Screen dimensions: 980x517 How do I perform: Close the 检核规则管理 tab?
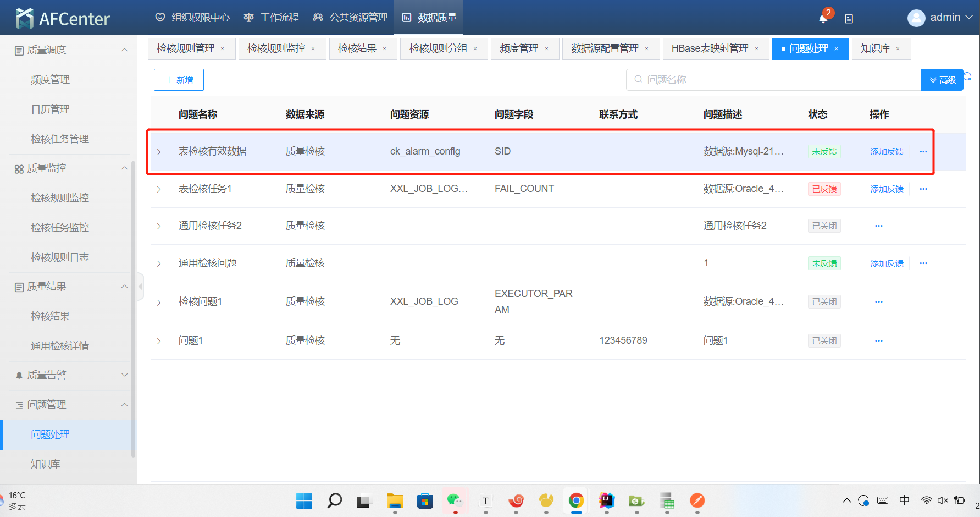[223, 49]
